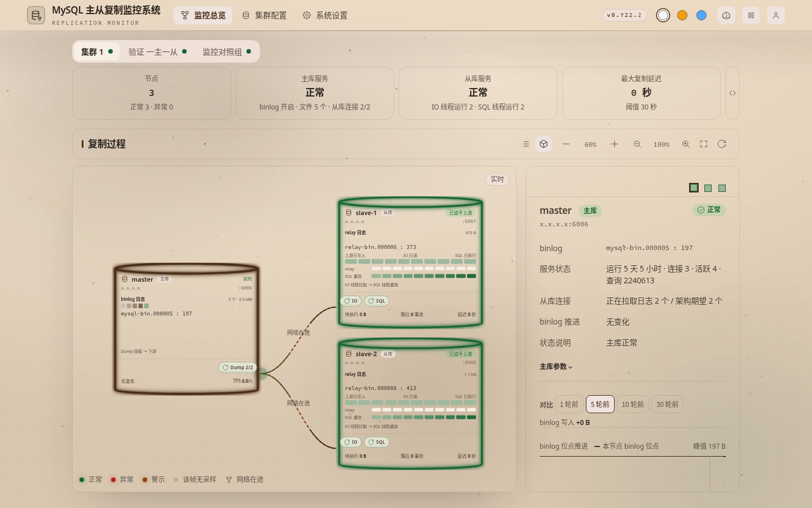Click the database icon next to slave-1
Screen dimensions: 812x508
point(348,213)
